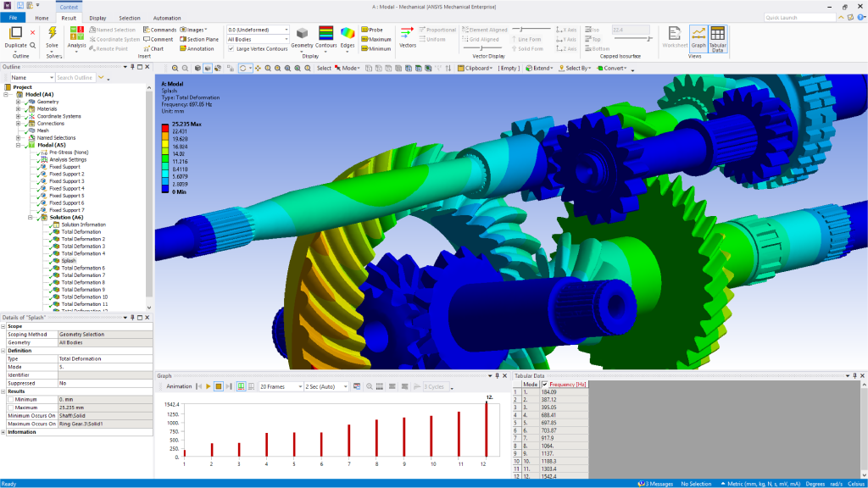The height and width of the screenshot is (488, 868).
Task: Uncheck Large Vertex Contours checkbox
Action: pos(231,49)
